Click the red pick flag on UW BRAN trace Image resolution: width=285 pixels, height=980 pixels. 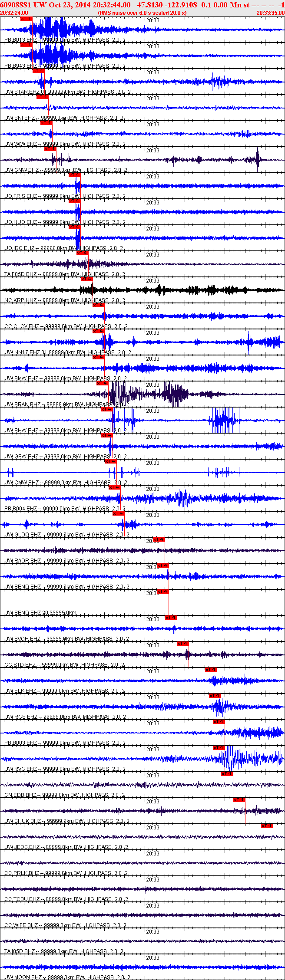click(103, 383)
